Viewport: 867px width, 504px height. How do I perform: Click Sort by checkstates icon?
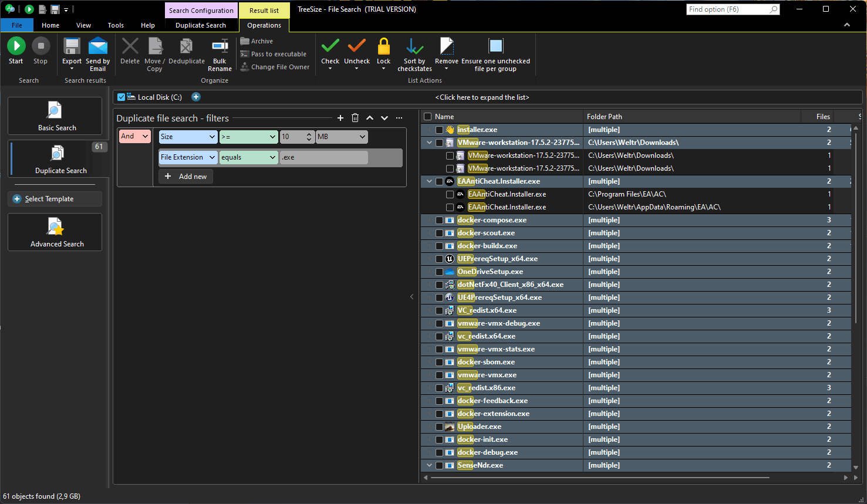[x=414, y=46]
